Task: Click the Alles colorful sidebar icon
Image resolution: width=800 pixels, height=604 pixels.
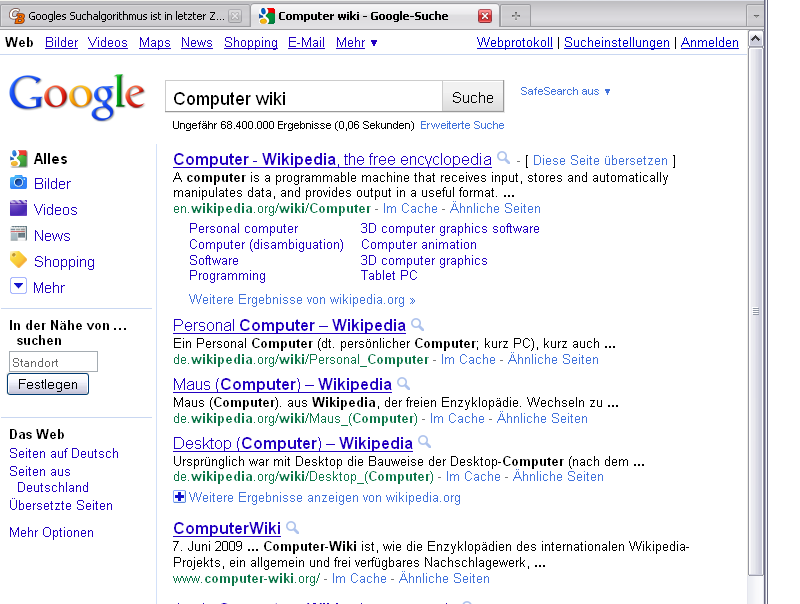Action: pos(18,159)
